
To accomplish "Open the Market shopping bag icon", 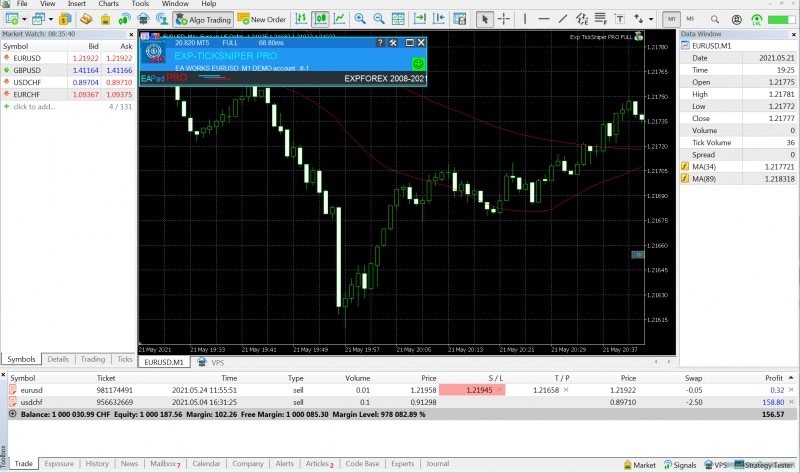I will (x=105, y=19).
